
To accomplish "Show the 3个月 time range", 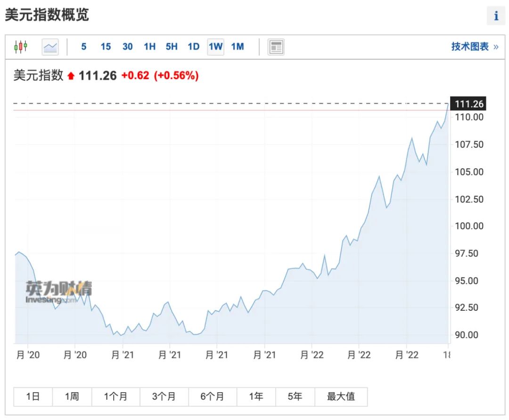I will [x=164, y=397].
